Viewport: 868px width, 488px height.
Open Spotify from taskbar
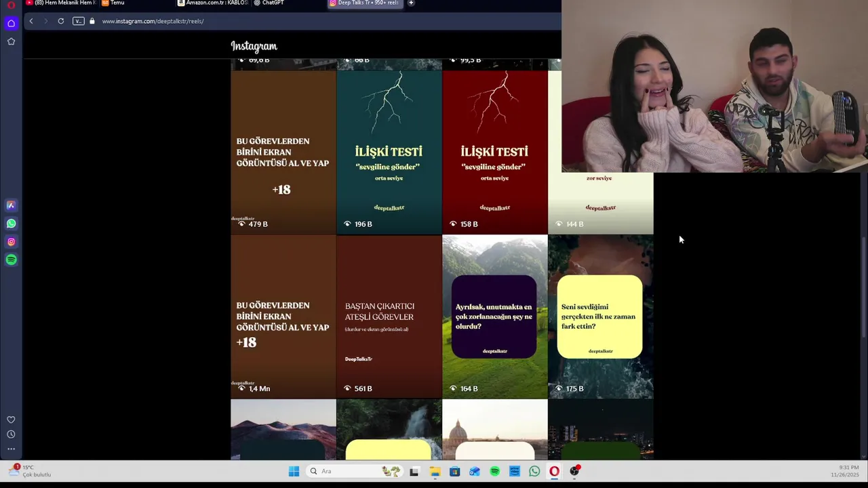494,471
